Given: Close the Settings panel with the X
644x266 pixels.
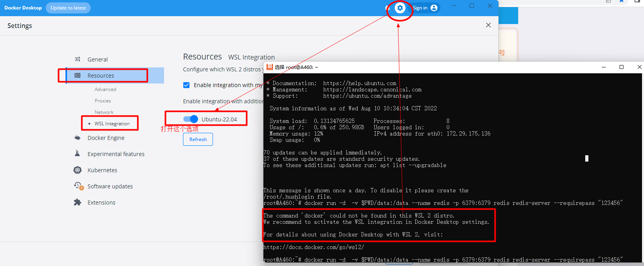Looking at the screenshot, I should click(x=488, y=25).
